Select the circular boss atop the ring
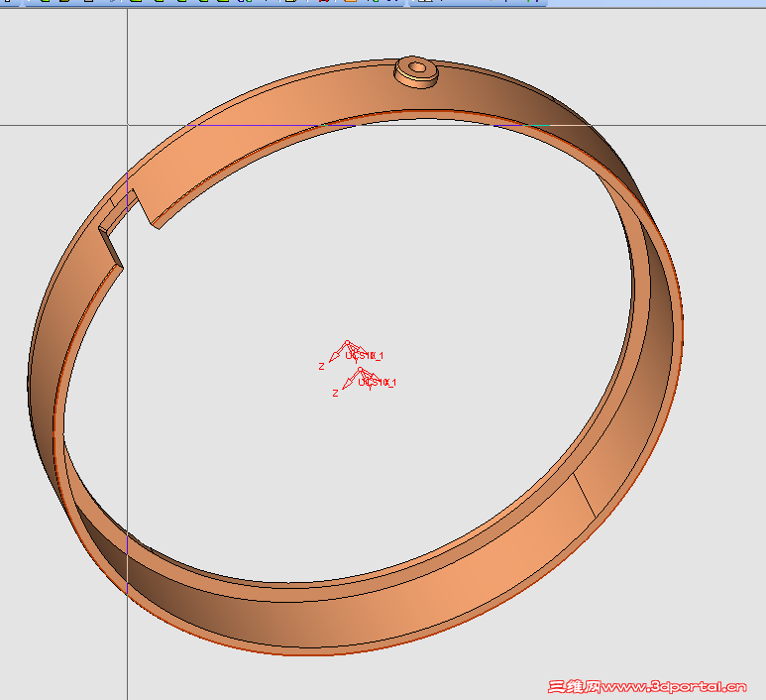This screenshot has width=766, height=700. 416,72
